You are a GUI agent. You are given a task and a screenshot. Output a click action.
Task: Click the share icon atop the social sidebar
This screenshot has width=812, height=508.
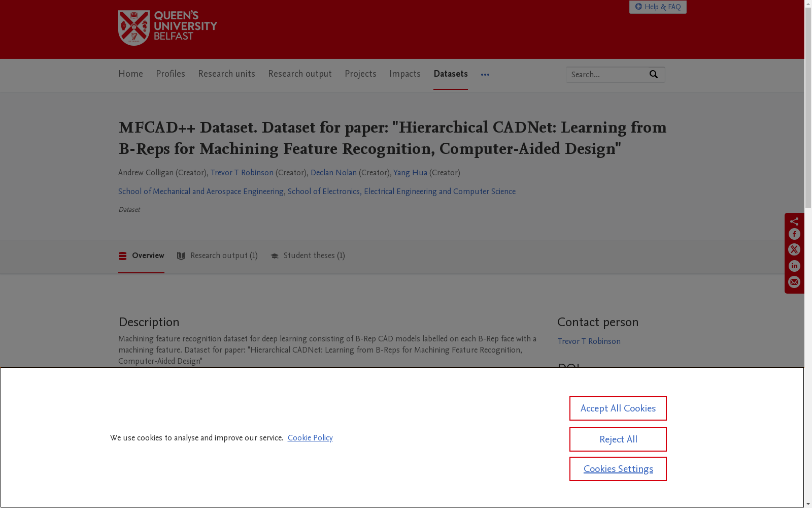pyautogui.click(x=794, y=221)
